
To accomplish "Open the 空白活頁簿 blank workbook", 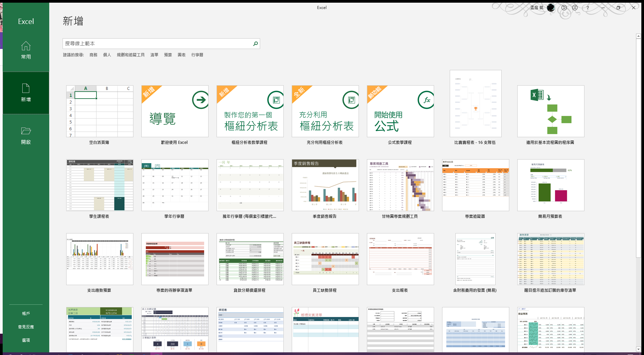I will (100, 111).
